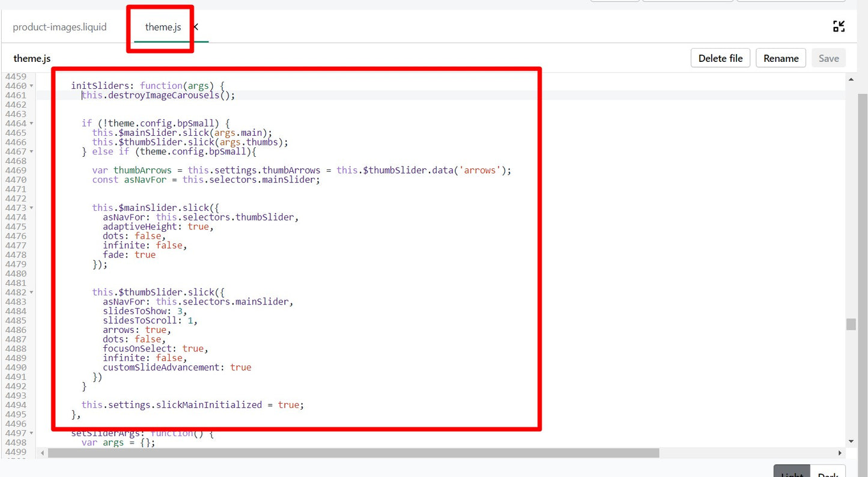Close the theme.js tab
868x477 pixels.
[196, 27]
